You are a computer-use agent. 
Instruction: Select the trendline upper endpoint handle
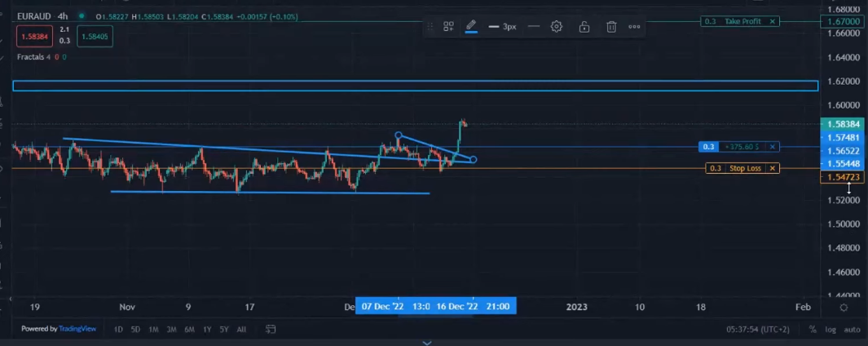tap(399, 135)
